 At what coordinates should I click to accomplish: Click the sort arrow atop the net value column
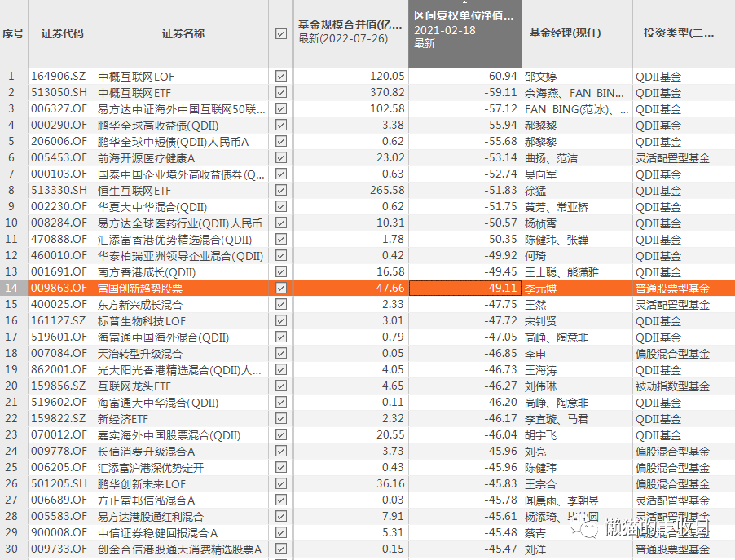click(x=464, y=2)
